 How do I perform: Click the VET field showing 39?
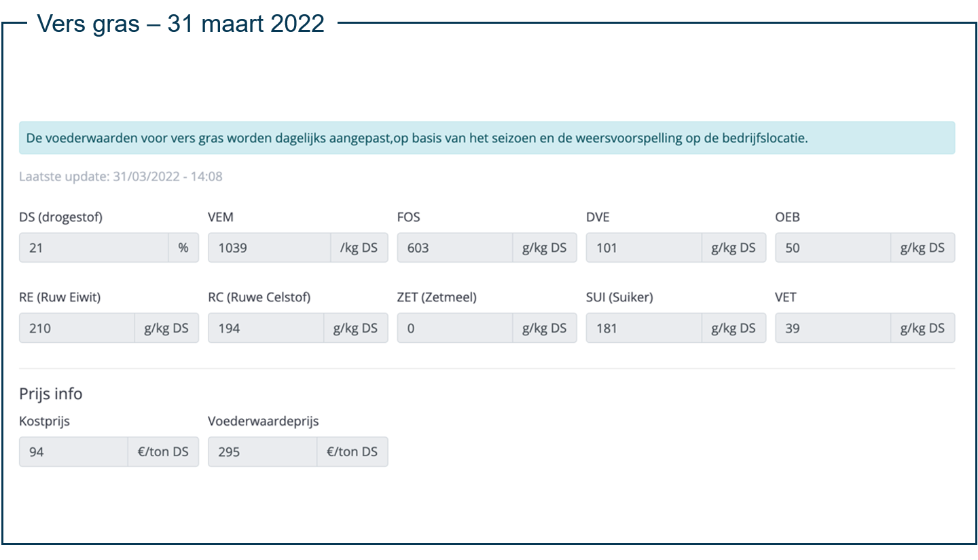click(833, 328)
